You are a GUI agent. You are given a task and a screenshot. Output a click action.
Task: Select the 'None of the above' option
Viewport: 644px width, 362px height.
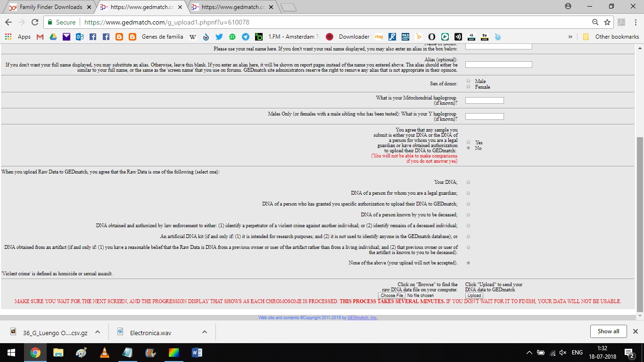[x=468, y=263]
